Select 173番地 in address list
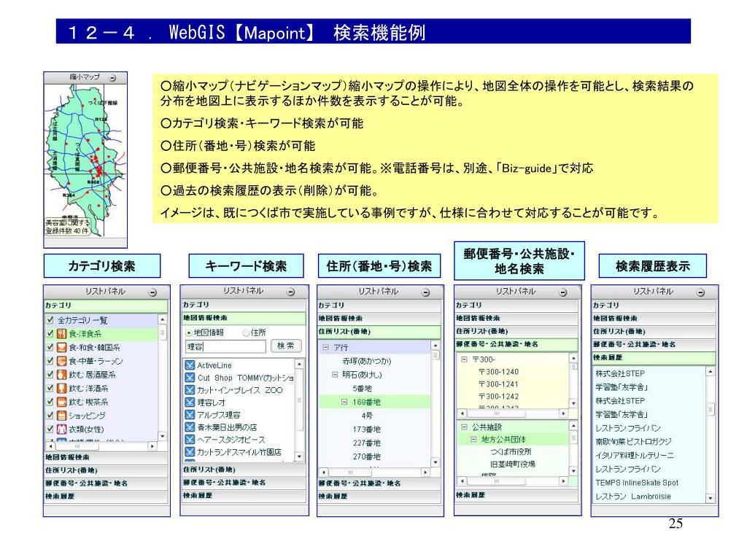The height and width of the screenshot is (560, 747). 366,429
